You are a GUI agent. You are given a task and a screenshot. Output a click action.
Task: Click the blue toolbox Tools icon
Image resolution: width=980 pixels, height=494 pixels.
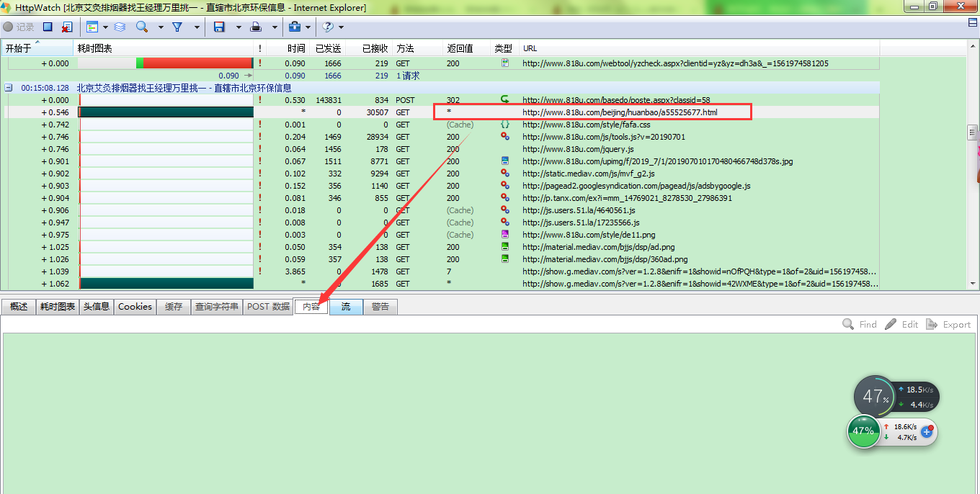point(294,27)
